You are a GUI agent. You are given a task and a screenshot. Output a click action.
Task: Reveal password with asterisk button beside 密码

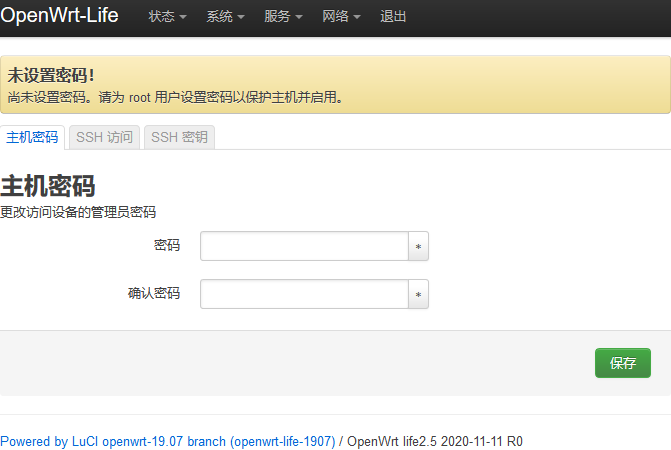pos(418,246)
